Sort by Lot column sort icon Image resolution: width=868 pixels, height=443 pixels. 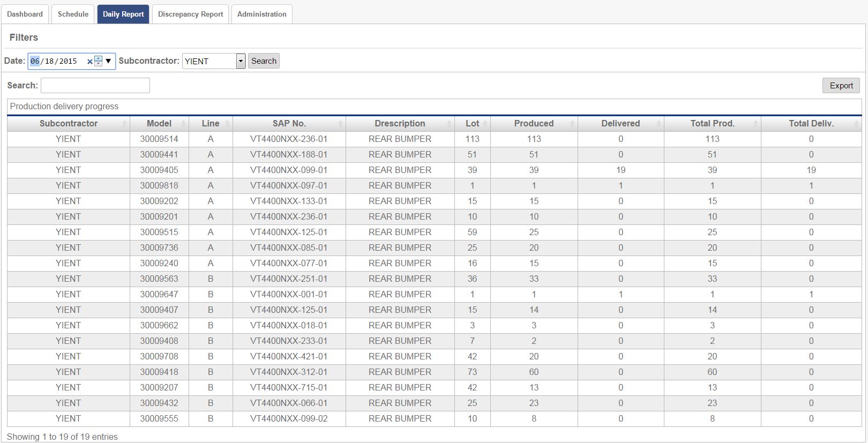[x=485, y=124]
